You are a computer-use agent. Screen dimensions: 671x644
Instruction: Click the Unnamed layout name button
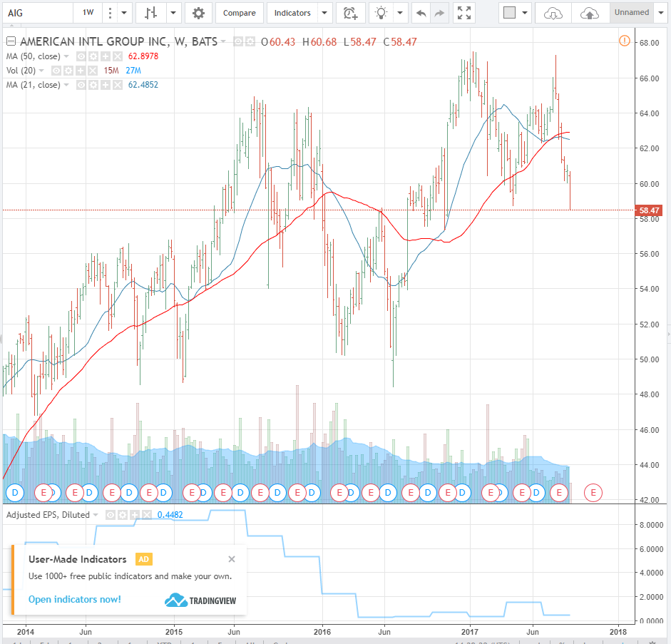632,13
